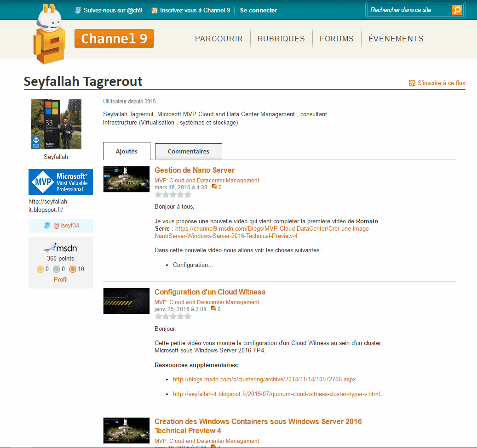Subscribe via the S'inscrire à ce flux RSS icon
This screenshot has height=448, width=477.
pyautogui.click(x=412, y=83)
